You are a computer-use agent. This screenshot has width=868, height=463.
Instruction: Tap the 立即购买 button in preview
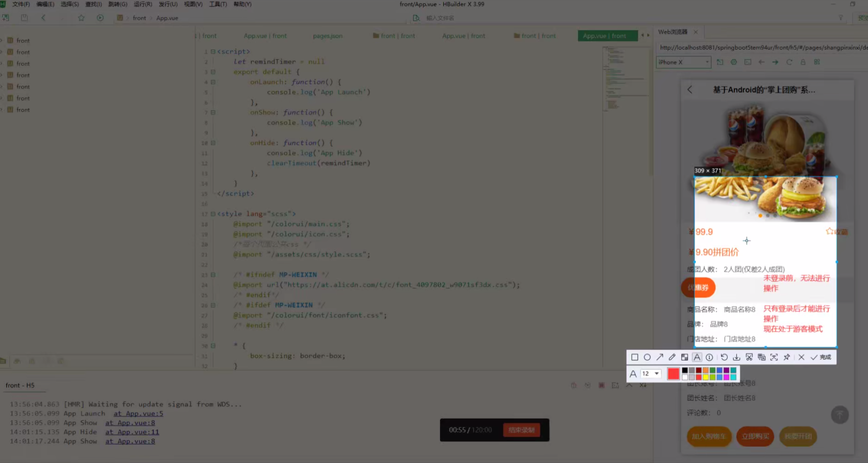click(755, 436)
